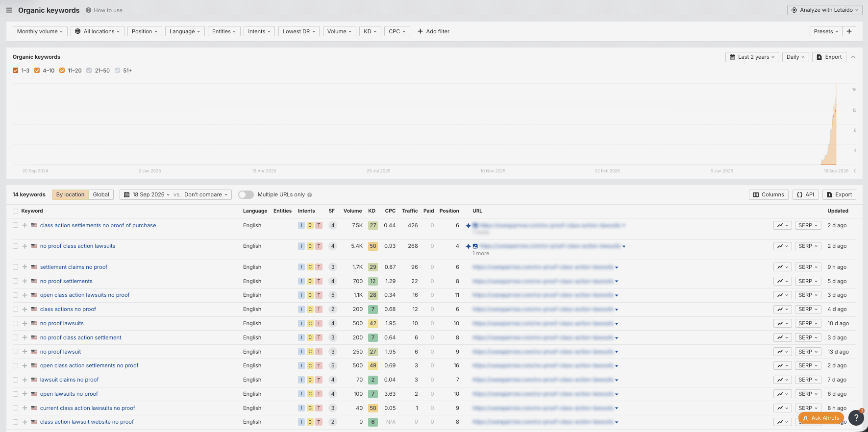
Task: Open SERP for lawsuit claims no proof
Action: (808, 380)
